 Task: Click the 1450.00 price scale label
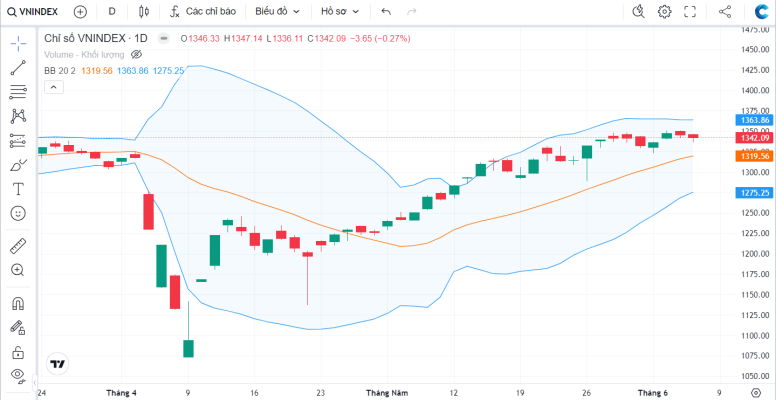756,50
